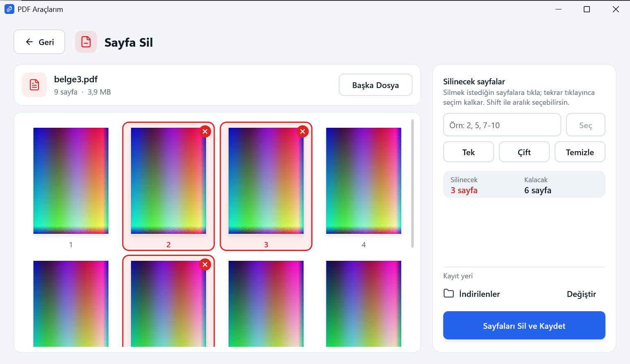The width and height of the screenshot is (630, 364).
Task: Click the page range input field
Action: [x=502, y=125]
